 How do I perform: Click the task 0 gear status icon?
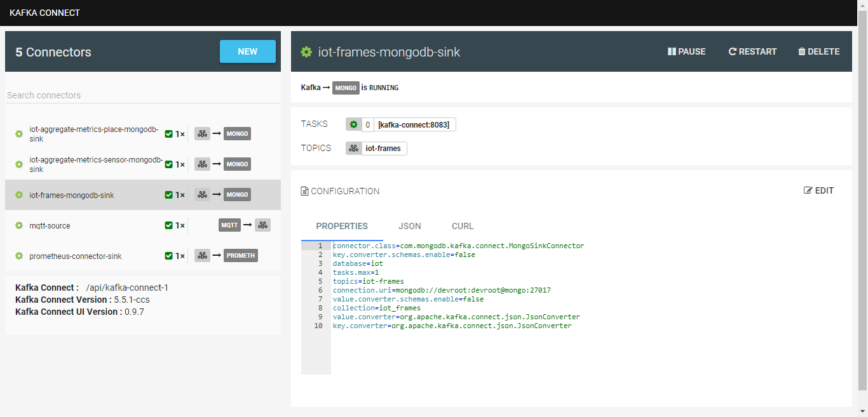(x=354, y=124)
